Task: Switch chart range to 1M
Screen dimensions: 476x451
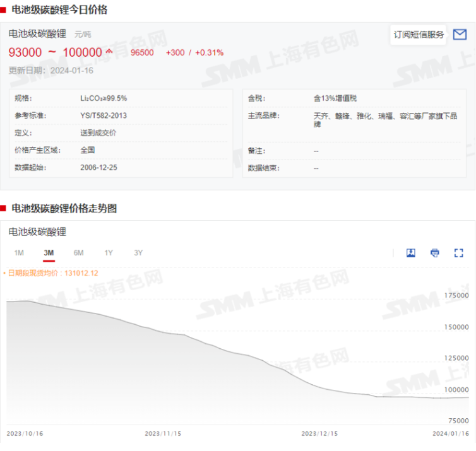Action: (19, 253)
